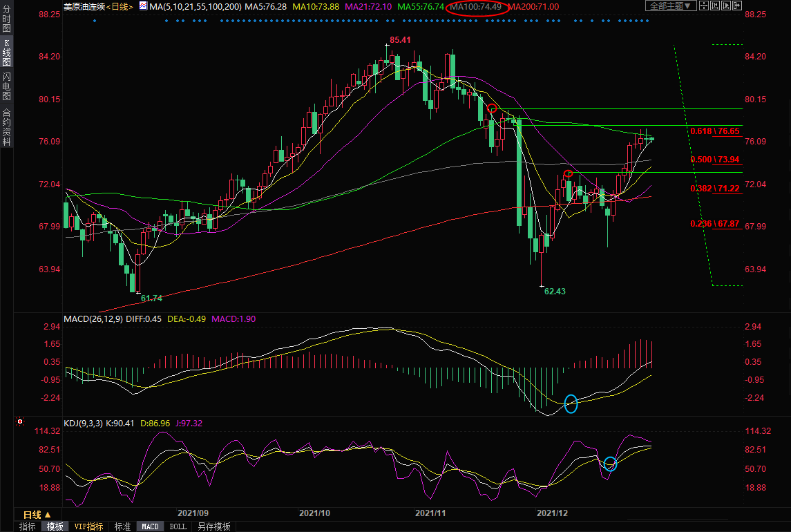Screen dimensions: 791x532
Task: Select the 模板 tab
Action: (55, 526)
